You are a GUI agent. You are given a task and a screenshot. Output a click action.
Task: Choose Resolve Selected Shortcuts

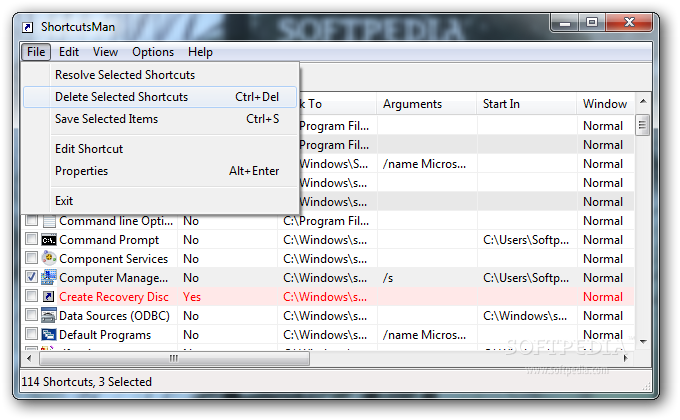point(160,75)
